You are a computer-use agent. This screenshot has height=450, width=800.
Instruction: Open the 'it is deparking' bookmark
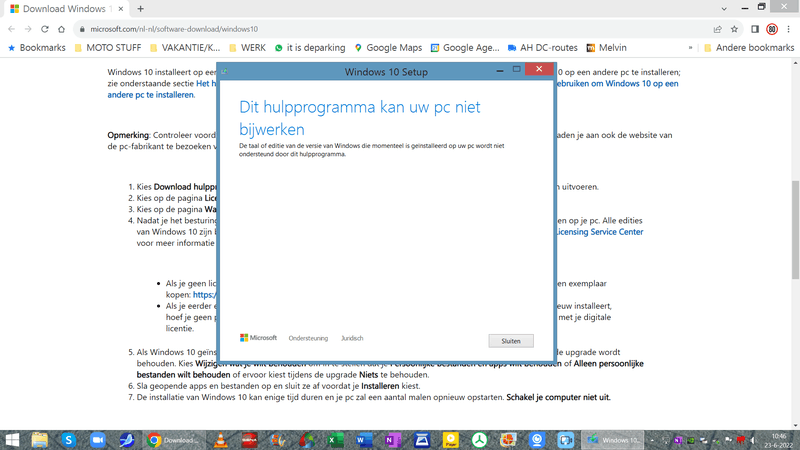click(310, 47)
